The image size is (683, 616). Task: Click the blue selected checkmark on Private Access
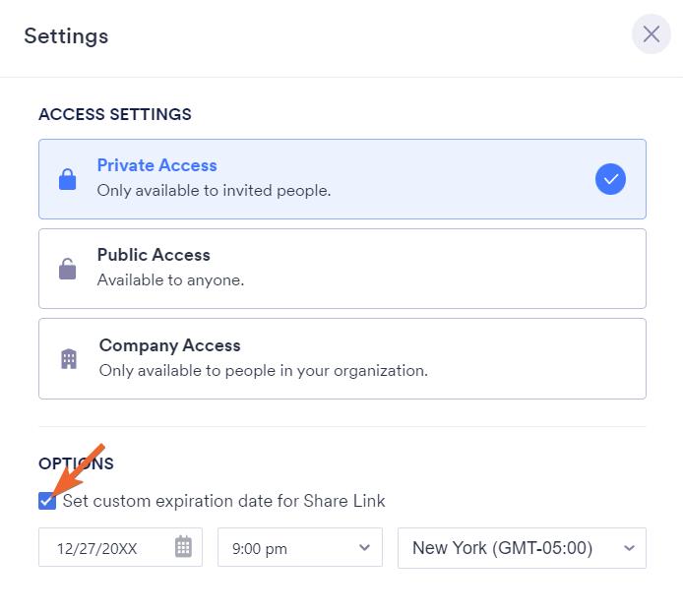pyautogui.click(x=610, y=179)
